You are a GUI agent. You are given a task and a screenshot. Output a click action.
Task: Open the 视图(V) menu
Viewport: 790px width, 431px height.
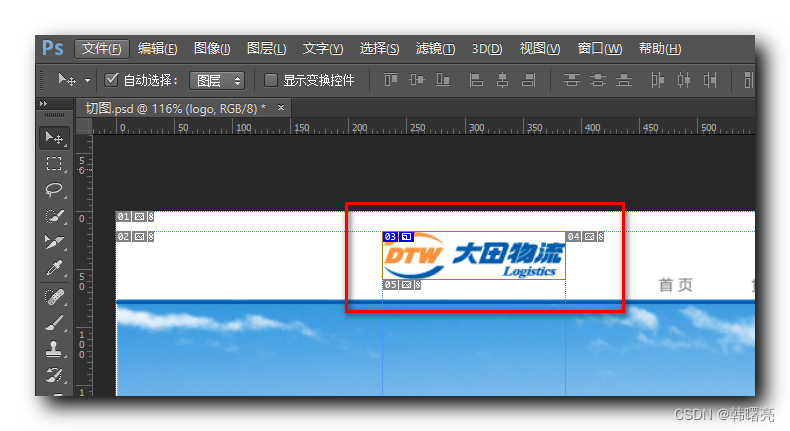[x=540, y=48]
